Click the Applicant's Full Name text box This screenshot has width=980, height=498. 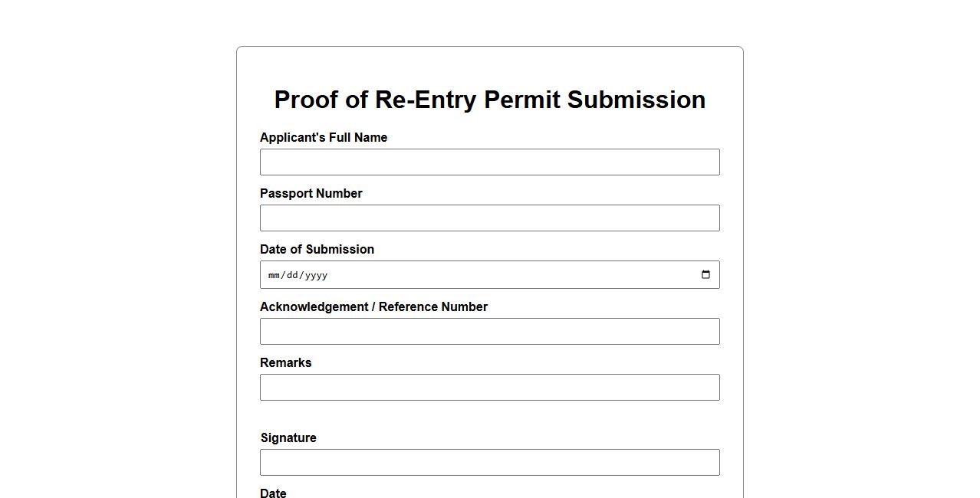[x=489, y=162]
